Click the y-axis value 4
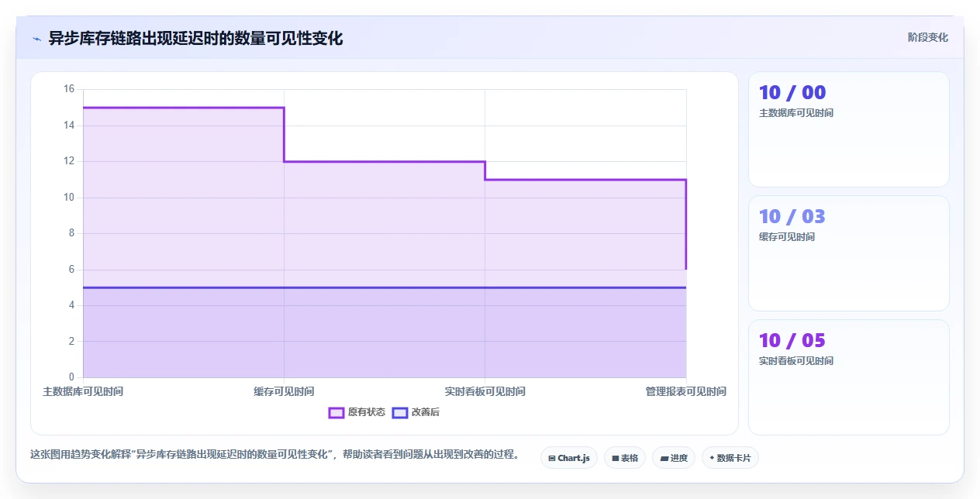980x499 pixels. tap(71, 305)
